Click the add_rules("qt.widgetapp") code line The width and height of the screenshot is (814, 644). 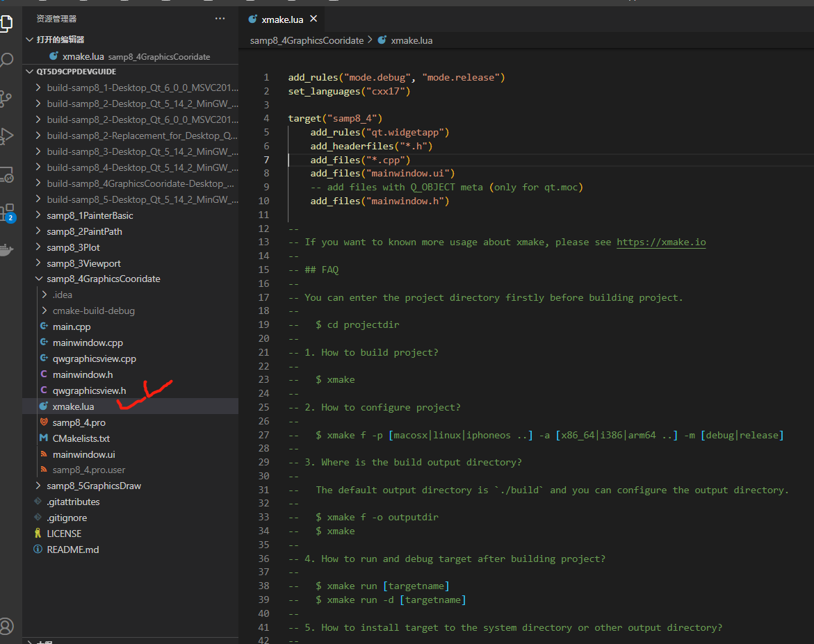pos(380,132)
